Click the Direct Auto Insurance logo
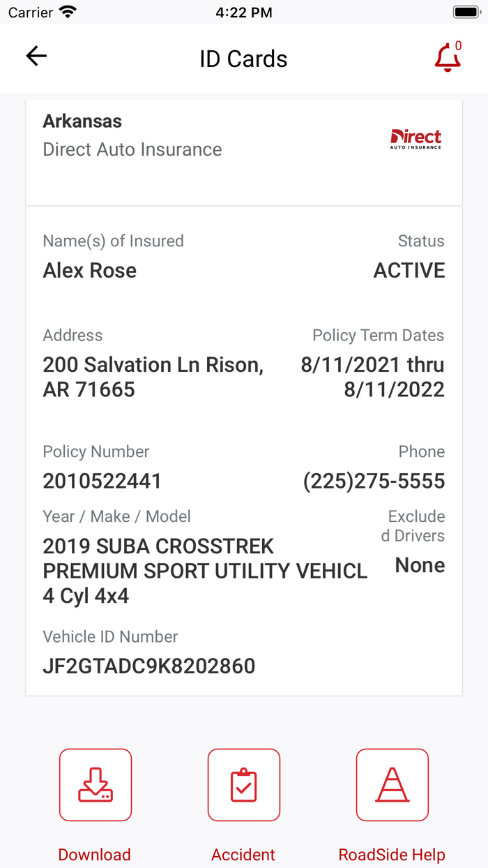488x868 pixels. point(415,137)
